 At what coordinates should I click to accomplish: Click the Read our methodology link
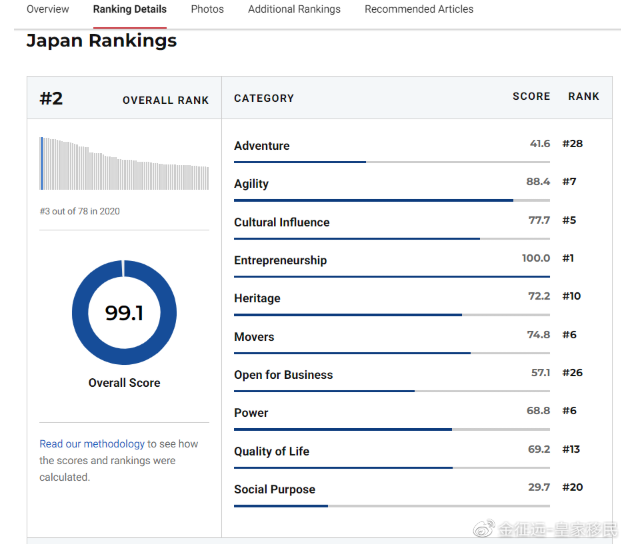pos(92,444)
